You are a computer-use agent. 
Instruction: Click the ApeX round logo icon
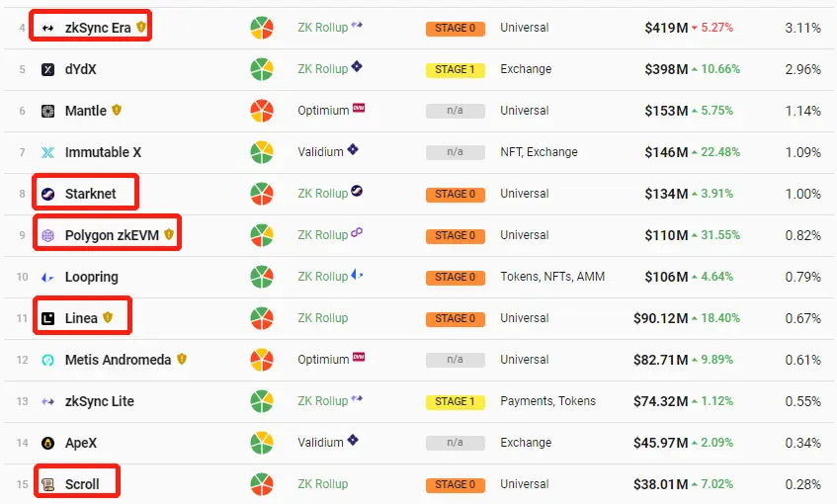pyautogui.click(x=48, y=443)
